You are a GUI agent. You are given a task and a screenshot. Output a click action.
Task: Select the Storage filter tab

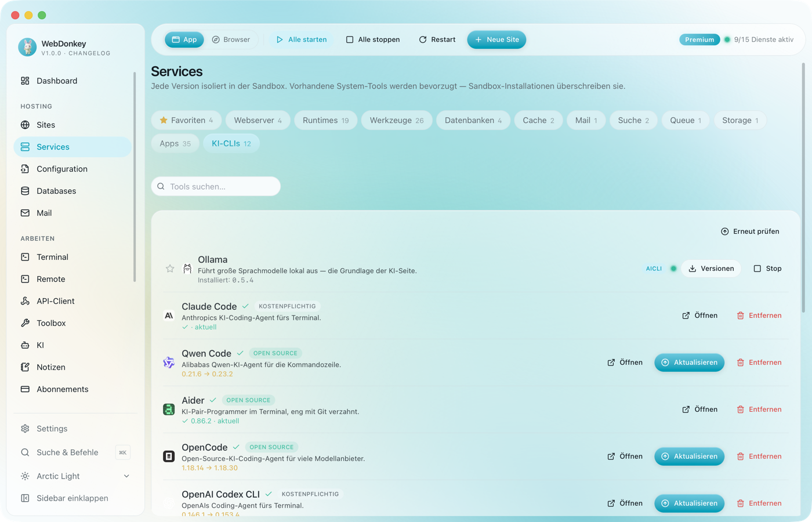pos(740,120)
